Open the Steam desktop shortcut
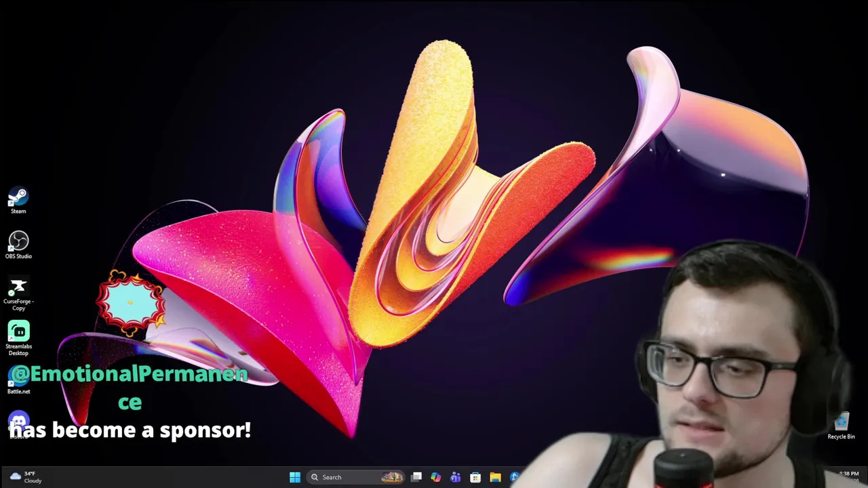Viewport: 868px width, 488px height. [x=18, y=201]
